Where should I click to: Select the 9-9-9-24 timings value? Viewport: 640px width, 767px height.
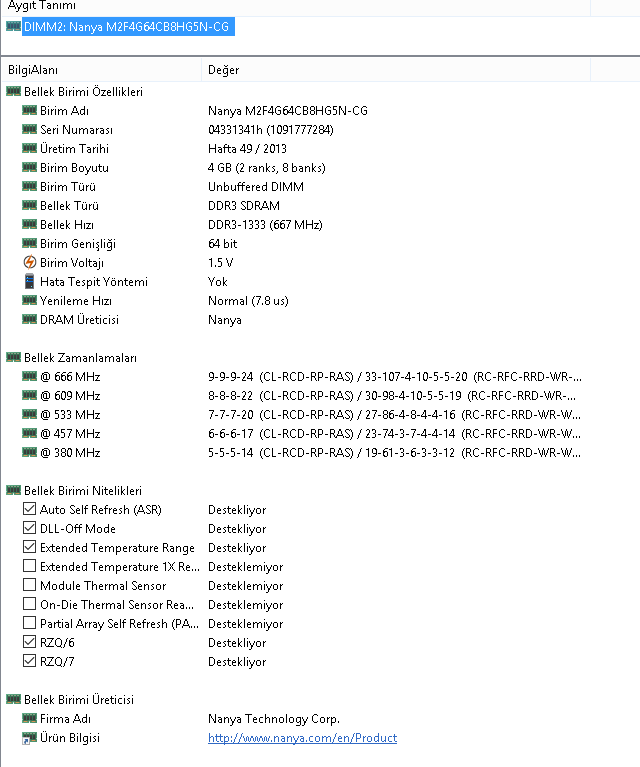coord(394,377)
